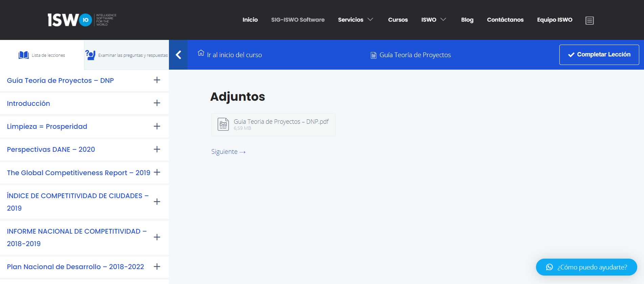
Task: Open the ISWO dropdown in navbar
Action: (433, 20)
